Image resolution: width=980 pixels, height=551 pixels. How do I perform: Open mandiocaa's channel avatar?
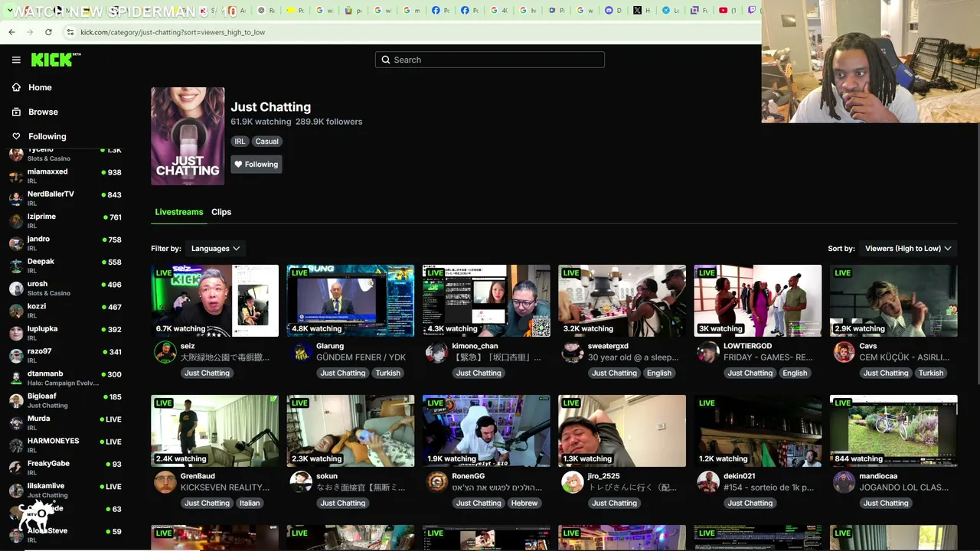coord(844,482)
